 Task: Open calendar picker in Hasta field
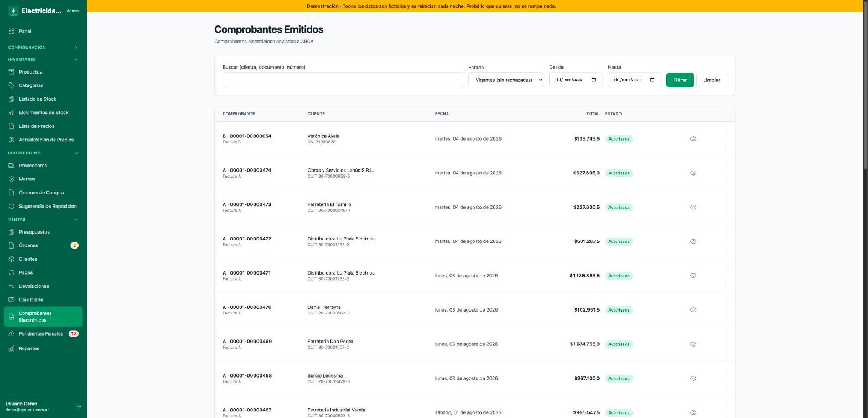(653, 80)
